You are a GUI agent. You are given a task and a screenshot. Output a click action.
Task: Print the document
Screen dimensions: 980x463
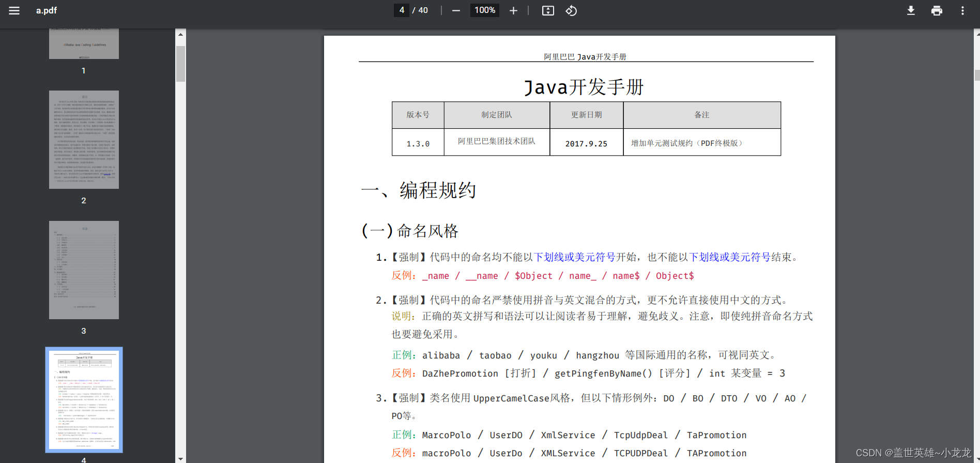click(937, 10)
